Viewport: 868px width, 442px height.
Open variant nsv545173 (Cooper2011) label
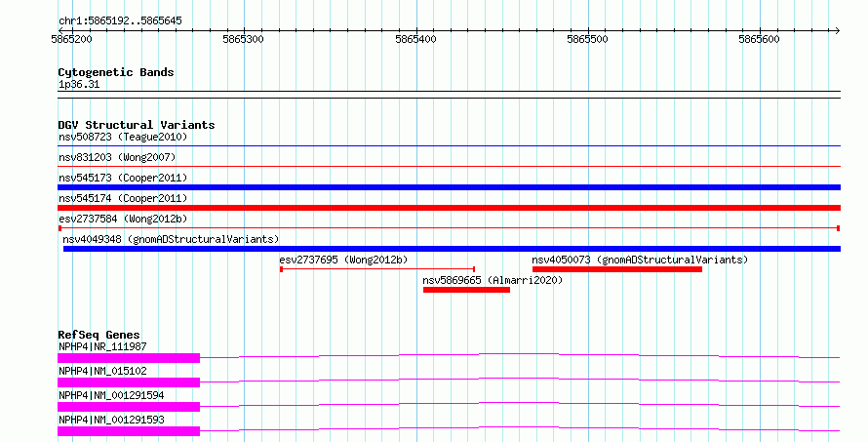pos(123,178)
